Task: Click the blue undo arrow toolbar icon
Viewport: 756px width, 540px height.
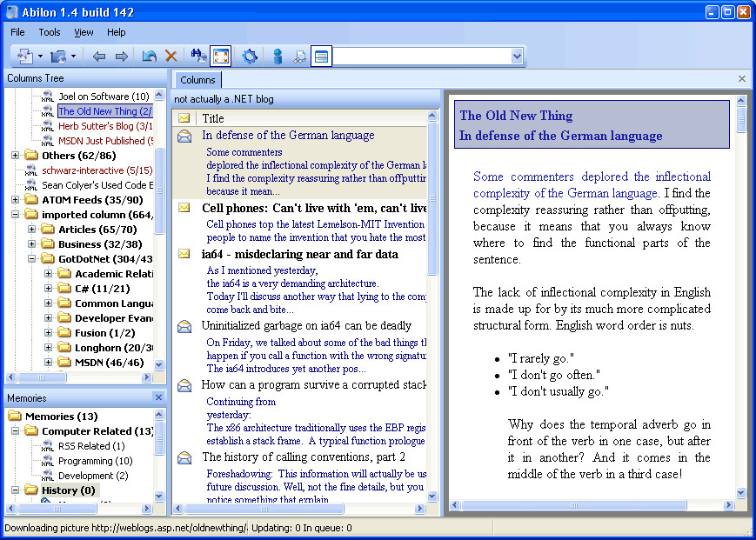Action: click(x=149, y=57)
